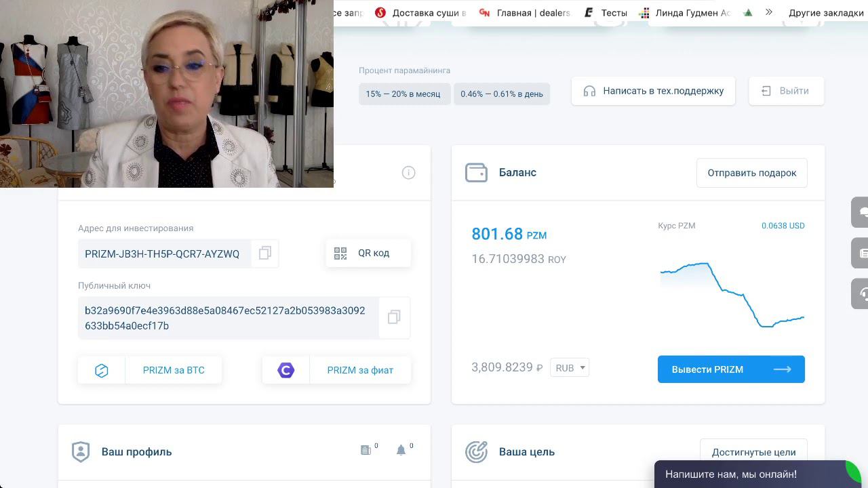Click the PZM rate chart
The height and width of the screenshot is (488, 868).
pyautogui.click(x=732, y=295)
